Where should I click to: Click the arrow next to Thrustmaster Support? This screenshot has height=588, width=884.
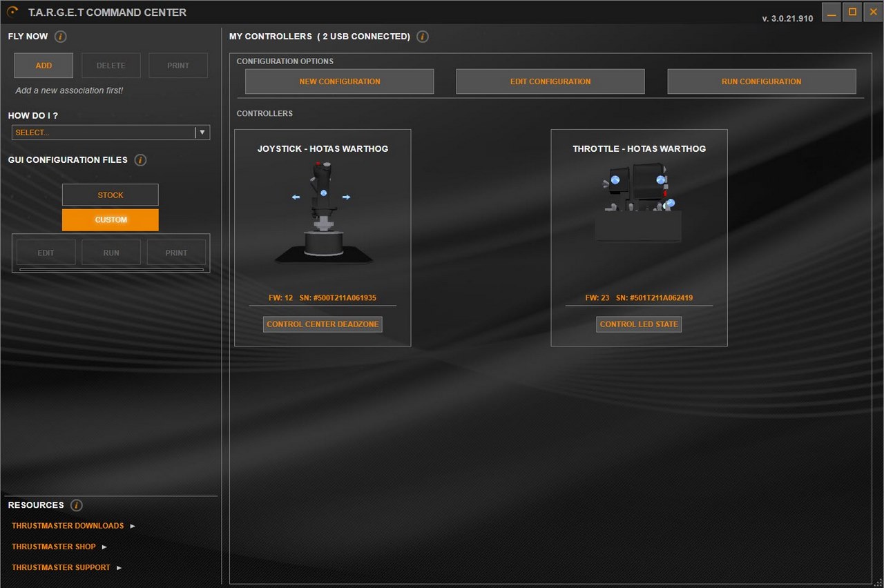tap(119, 567)
